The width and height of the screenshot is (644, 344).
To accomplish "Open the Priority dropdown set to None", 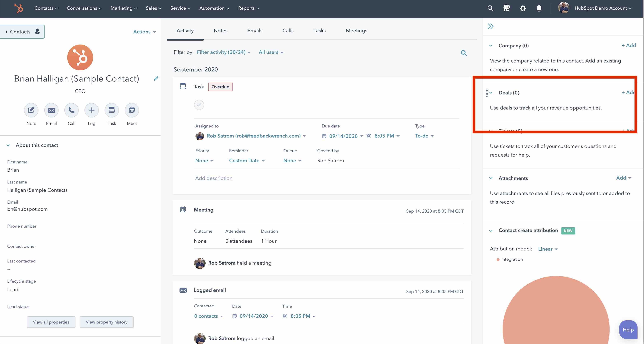I will [x=204, y=160].
